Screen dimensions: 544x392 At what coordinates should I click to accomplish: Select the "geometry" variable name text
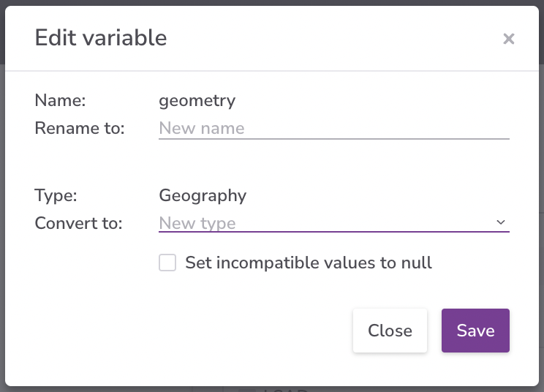click(197, 100)
